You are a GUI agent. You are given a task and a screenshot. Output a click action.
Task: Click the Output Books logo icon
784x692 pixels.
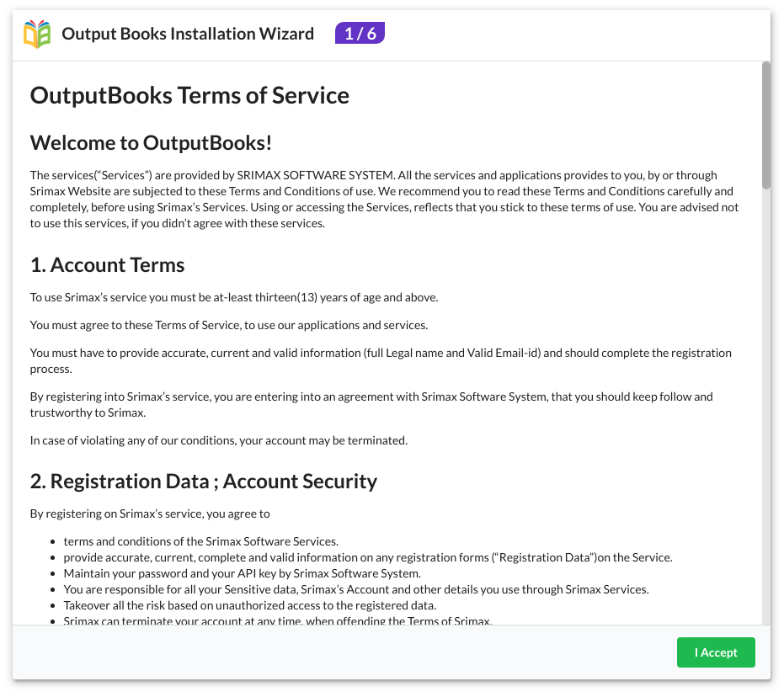click(x=37, y=34)
